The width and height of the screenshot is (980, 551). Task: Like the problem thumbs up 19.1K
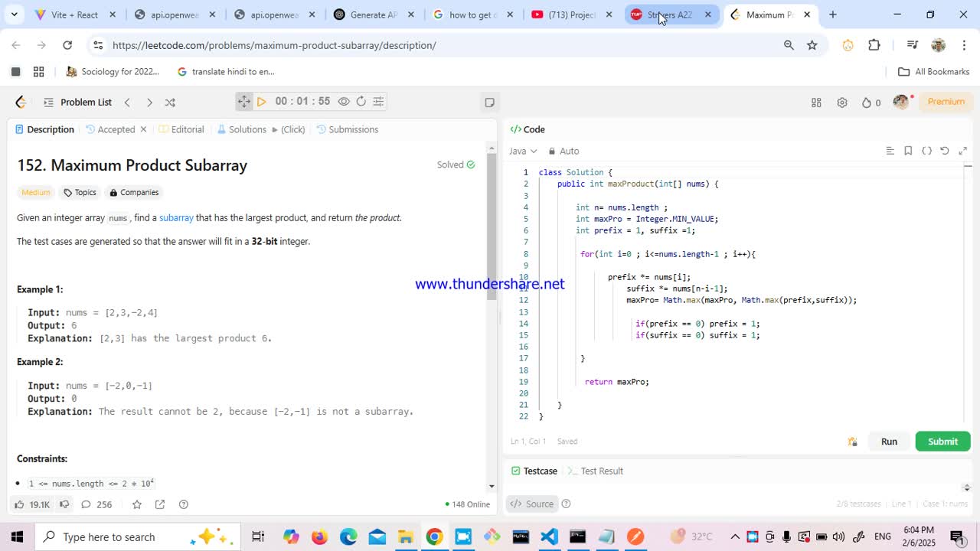click(x=31, y=504)
